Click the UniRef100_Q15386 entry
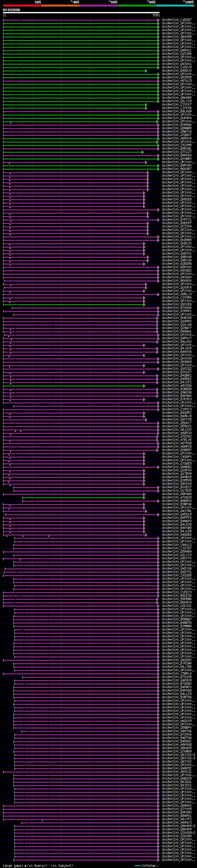197x868 pixels. click(x=177, y=54)
